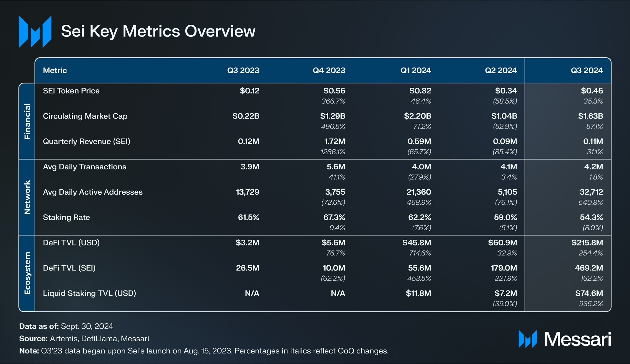This screenshot has height=364, width=630.
Task: Click the Network section side label
Action: [27, 197]
